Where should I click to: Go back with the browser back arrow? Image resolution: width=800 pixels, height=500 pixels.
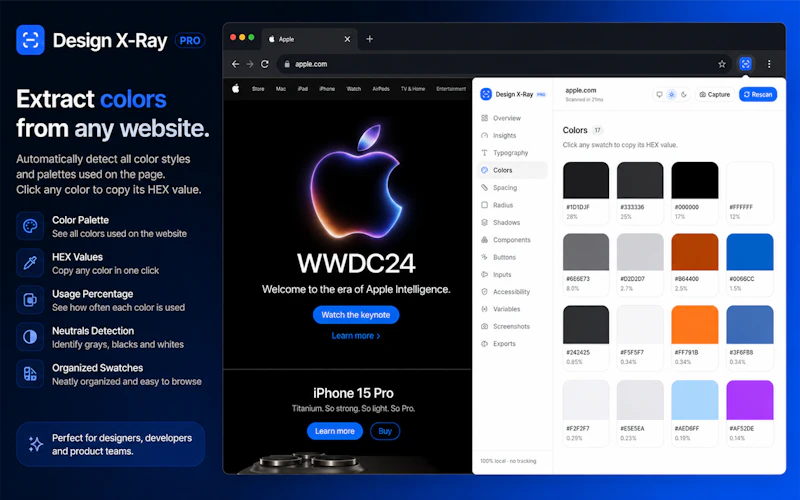235,64
